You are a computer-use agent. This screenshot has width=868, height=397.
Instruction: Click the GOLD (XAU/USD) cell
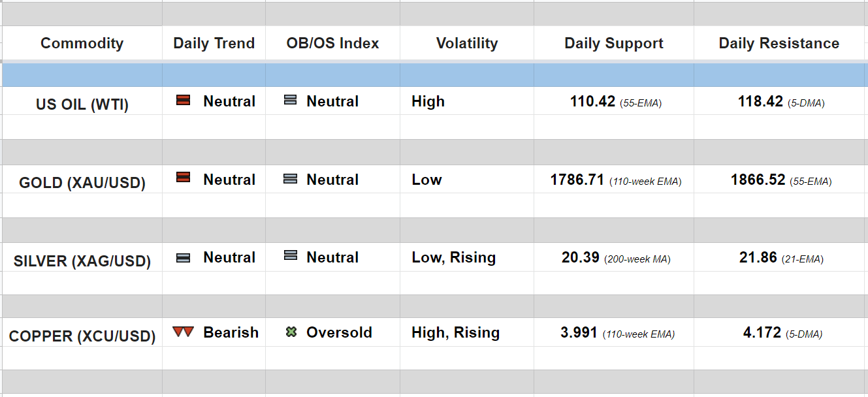(82, 183)
